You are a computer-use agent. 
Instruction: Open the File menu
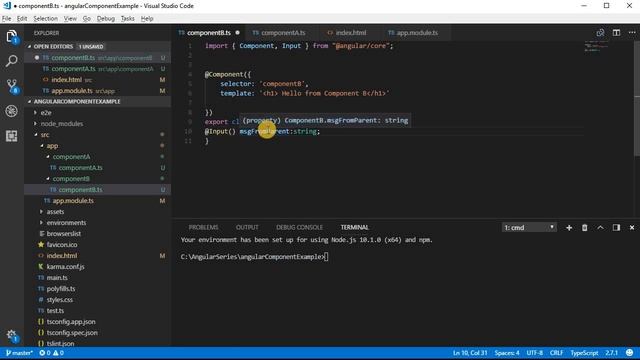[x=7, y=19]
